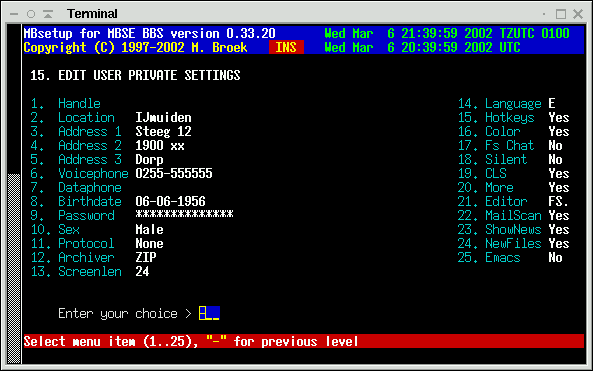Click the UTC time 20:39:59 line
This screenshot has width=593, height=371.
pos(422,47)
